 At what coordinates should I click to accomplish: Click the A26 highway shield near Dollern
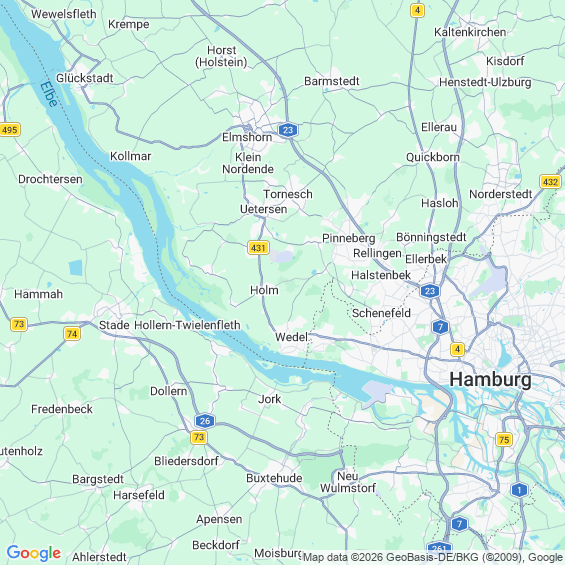205,421
